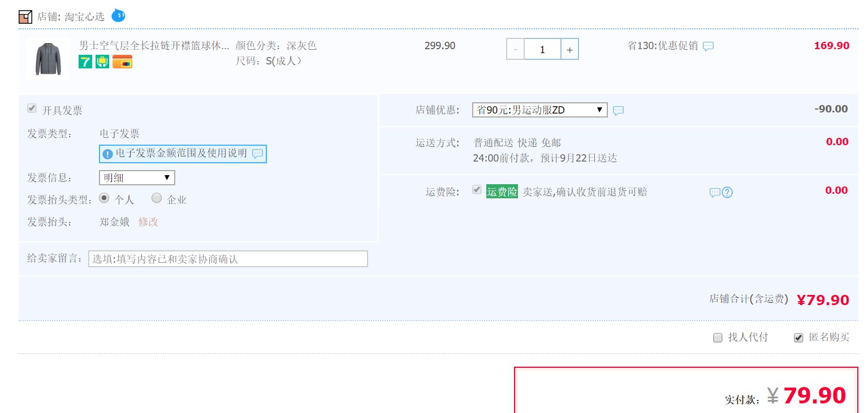This screenshot has width=868, height=413.
Task: Click the blue Wangwang chat icon
Action: tap(118, 15)
